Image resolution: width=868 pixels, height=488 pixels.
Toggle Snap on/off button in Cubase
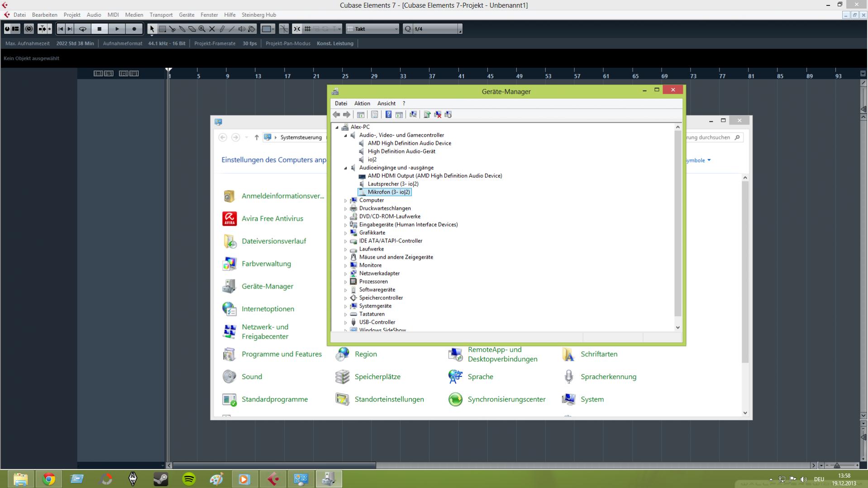pyautogui.click(x=297, y=29)
